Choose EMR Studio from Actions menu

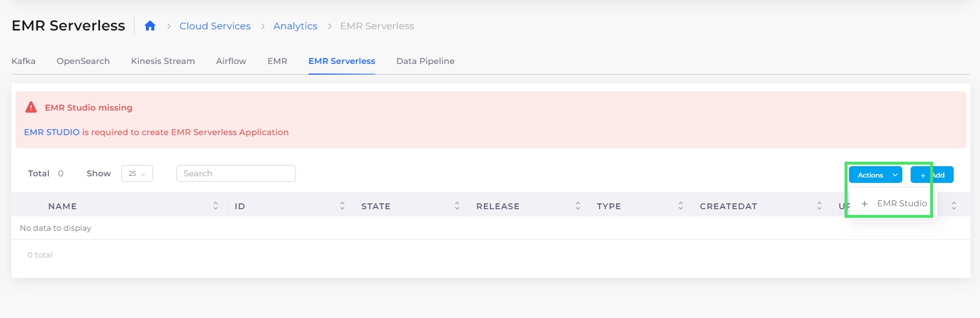click(894, 203)
